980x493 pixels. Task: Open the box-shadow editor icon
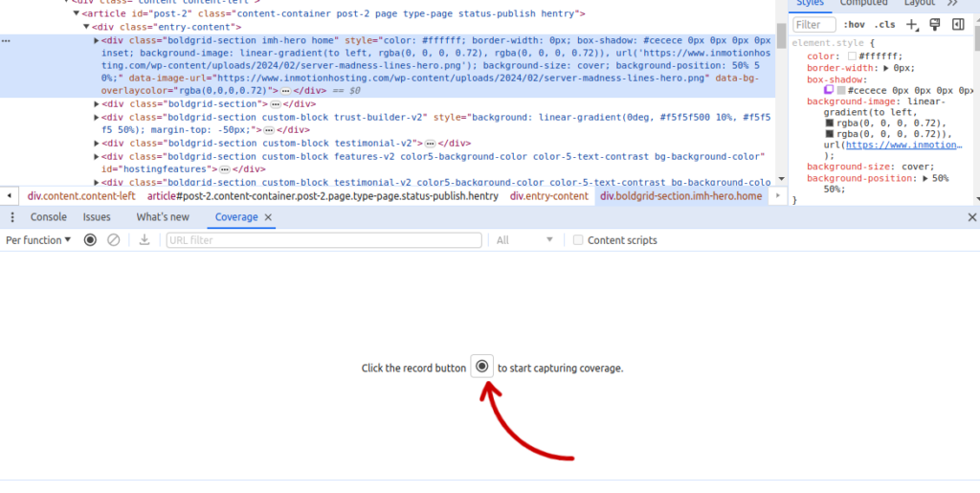point(830,90)
